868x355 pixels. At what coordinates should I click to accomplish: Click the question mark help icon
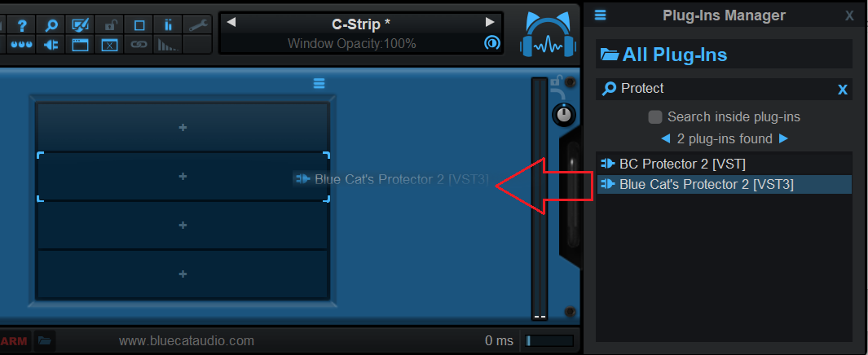(22, 25)
